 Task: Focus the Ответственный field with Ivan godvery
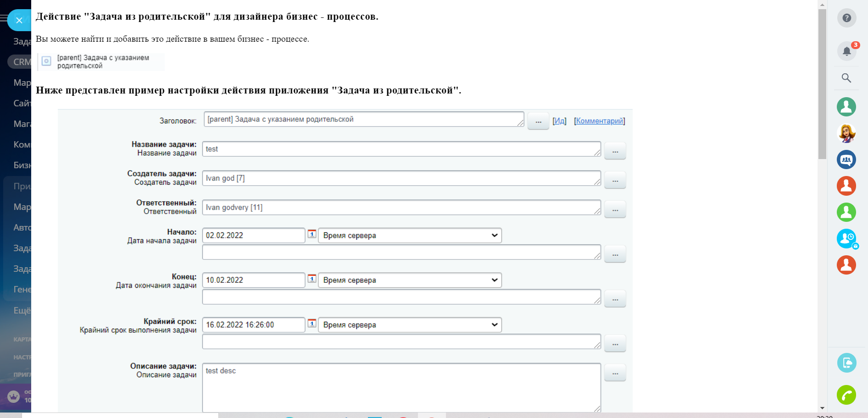point(401,207)
